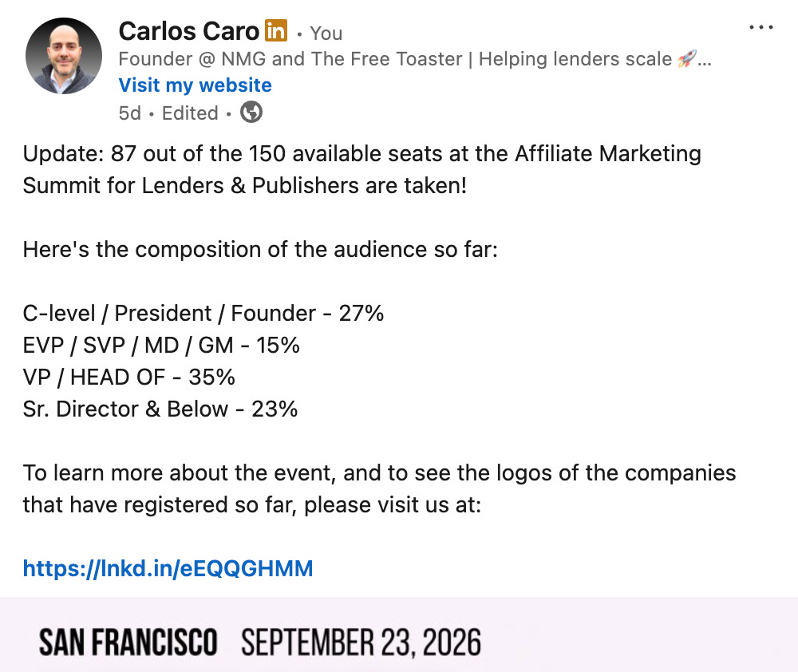The height and width of the screenshot is (672, 798).
Task: Click the '5d' post timestamp
Action: pyautogui.click(x=130, y=113)
